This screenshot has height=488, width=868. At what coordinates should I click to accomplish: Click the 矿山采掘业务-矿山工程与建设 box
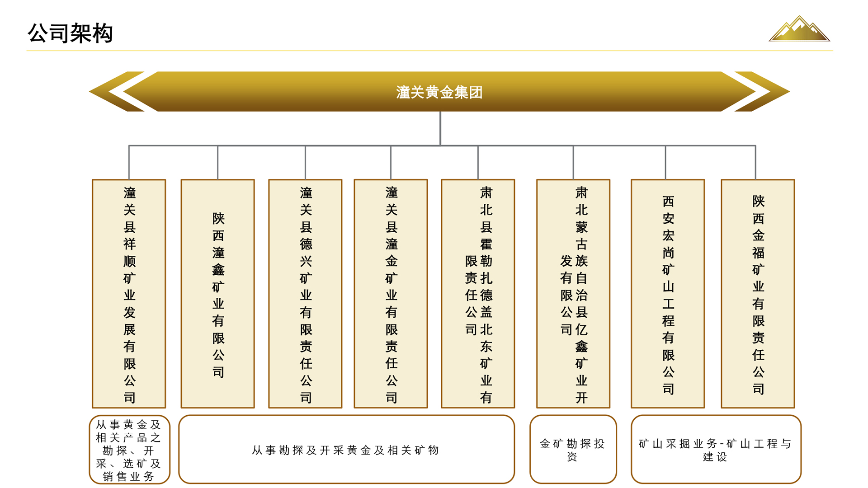716,450
